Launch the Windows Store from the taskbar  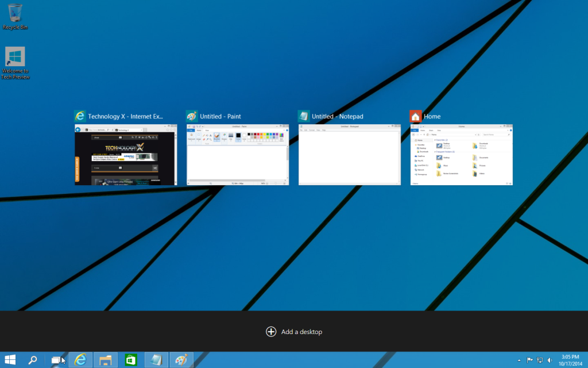(x=130, y=360)
